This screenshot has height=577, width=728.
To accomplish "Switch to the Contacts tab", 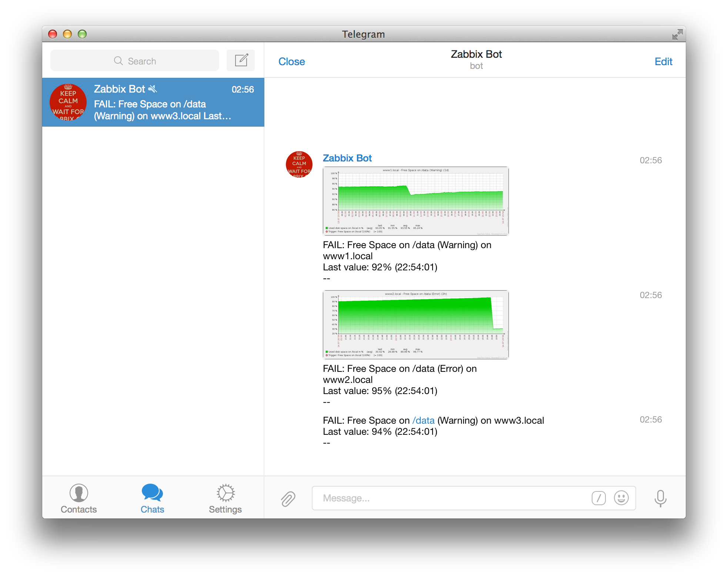I will [79, 498].
